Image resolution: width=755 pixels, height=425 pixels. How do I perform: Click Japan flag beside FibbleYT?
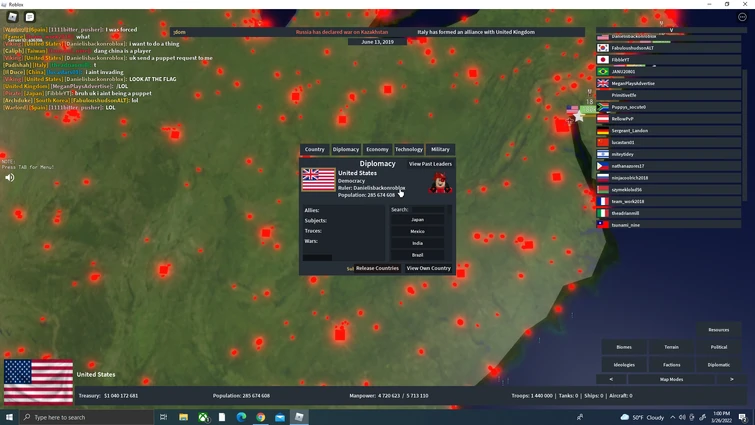(603, 60)
